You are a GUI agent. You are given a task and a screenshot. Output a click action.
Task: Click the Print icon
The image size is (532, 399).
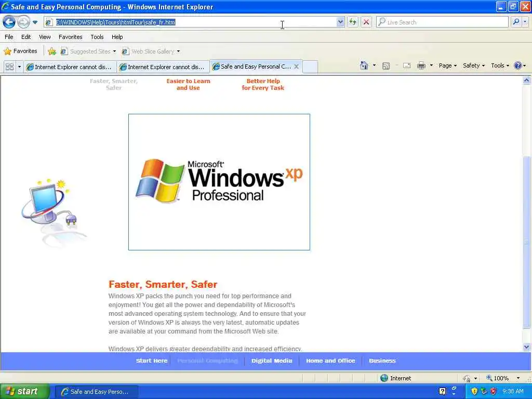point(421,65)
